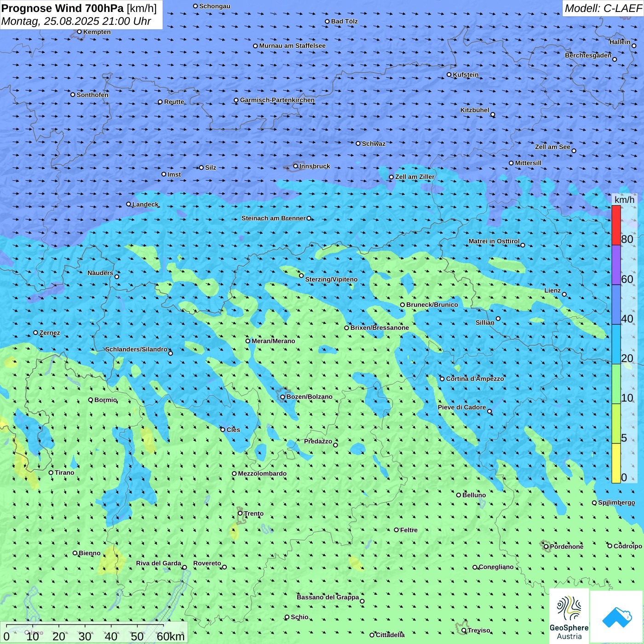Click the Landeck city marker

pyautogui.click(x=128, y=204)
